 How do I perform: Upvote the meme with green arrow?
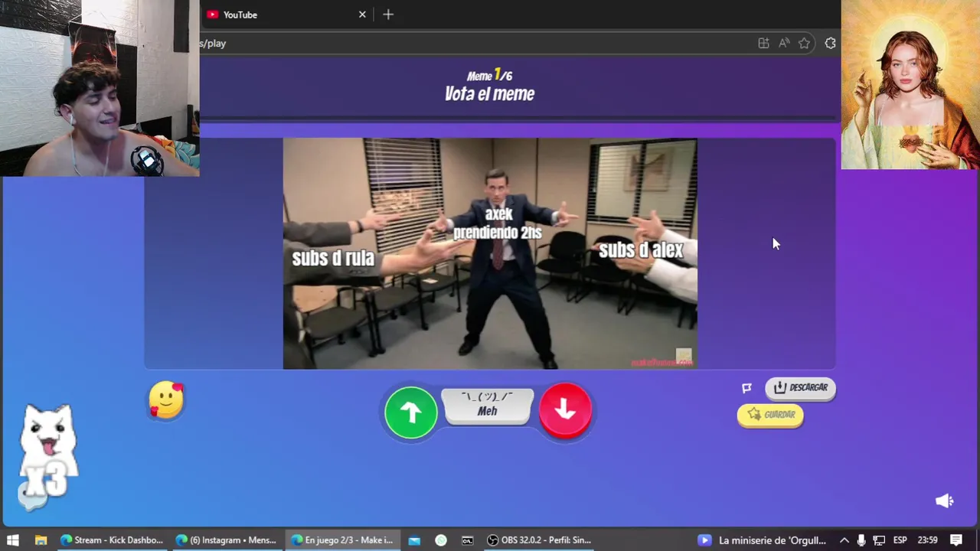point(411,412)
